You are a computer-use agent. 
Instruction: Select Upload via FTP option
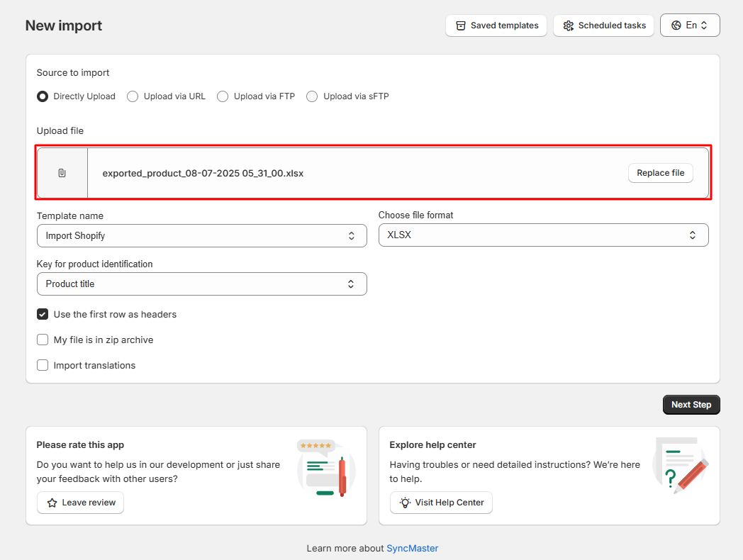pos(223,96)
